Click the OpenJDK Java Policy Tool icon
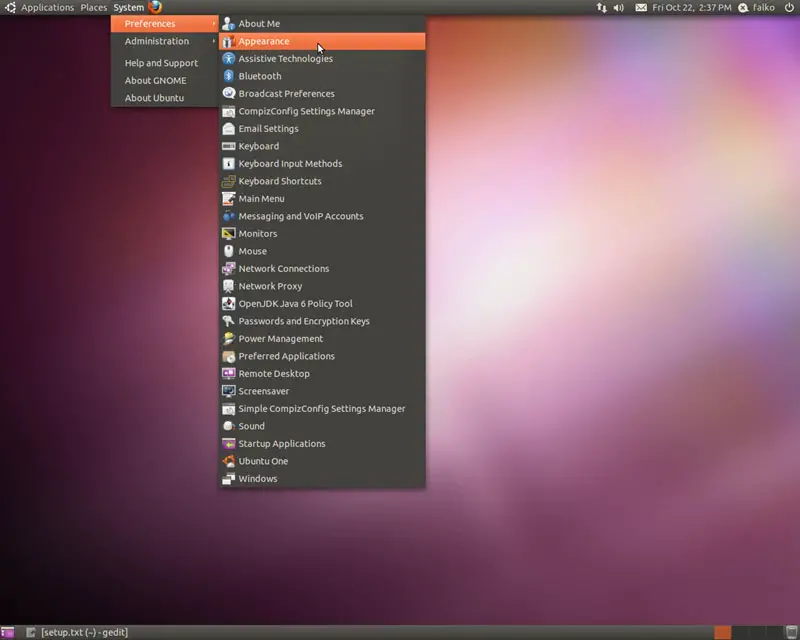This screenshot has width=800, height=640. [229, 304]
